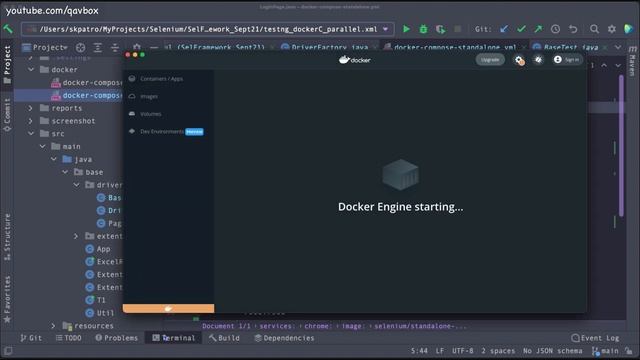This screenshot has height=360, width=640.
Task: Collapse the main folder
Action: (x=42, y=146)
